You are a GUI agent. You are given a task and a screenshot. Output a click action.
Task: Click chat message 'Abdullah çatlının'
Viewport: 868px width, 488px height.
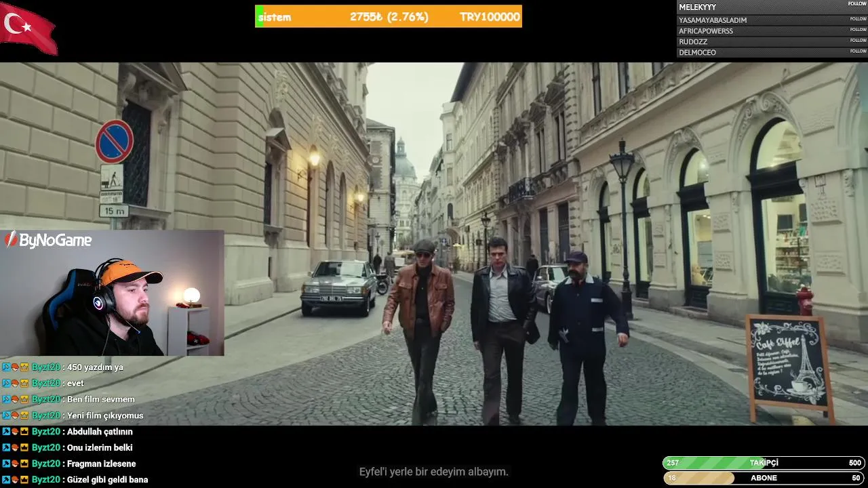[100, 432]
